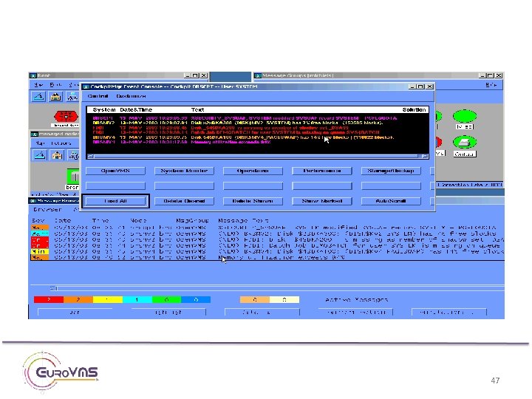The height and width of the screenshot is (399, 532).
Task: Click the Solution column header in the Event Console
Action: click(x=414, y=109)
